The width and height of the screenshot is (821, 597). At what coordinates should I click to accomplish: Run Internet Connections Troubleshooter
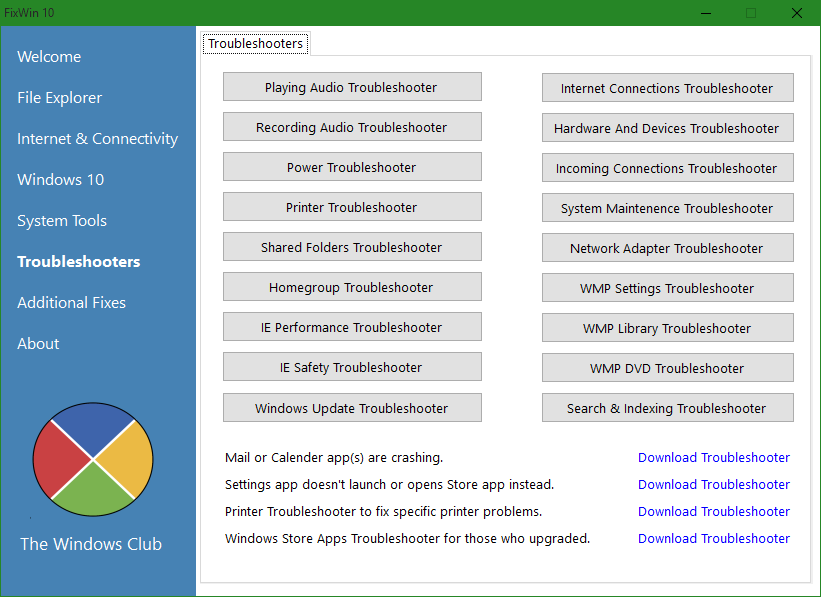(x=668, y=88)
